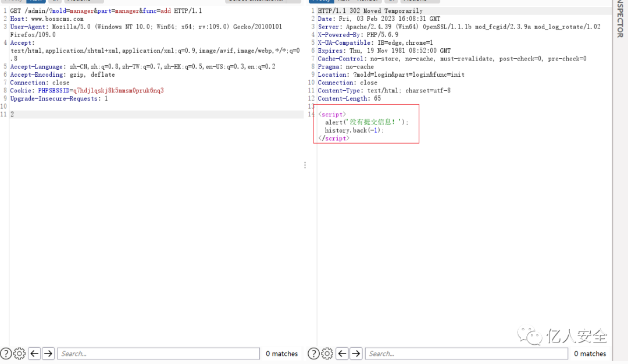Click the HTTP/1.1 302 Moved Temporarily status line

click(370, 11)
